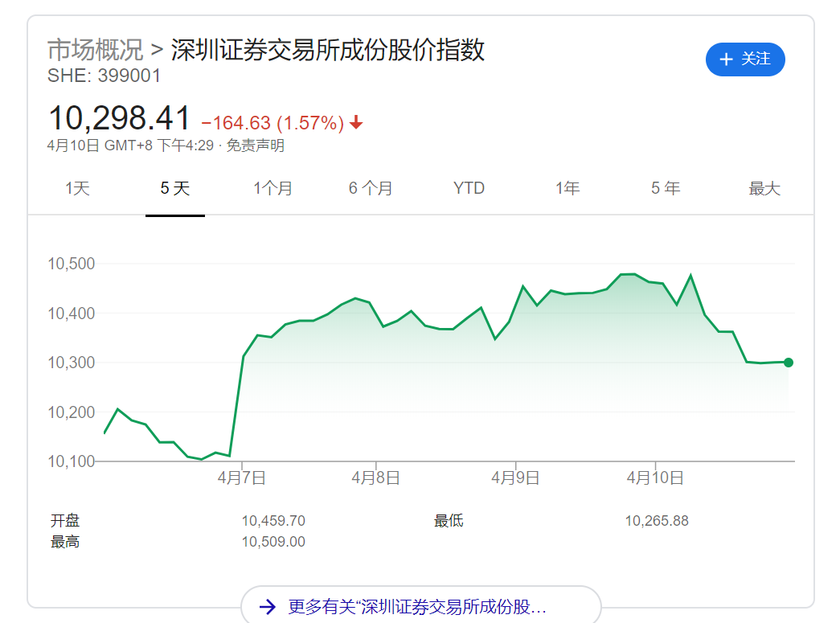The width and height of the screenshot is (840, 623).
Task: Switch to the 1天 chart tab
Action: click(x=77, y=189)
